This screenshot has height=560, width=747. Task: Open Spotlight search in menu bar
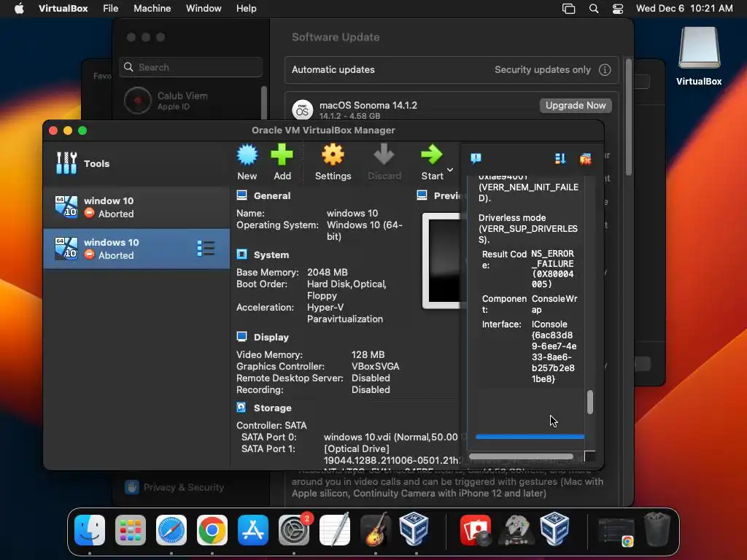pyautogui.click(x=594, y=8)
